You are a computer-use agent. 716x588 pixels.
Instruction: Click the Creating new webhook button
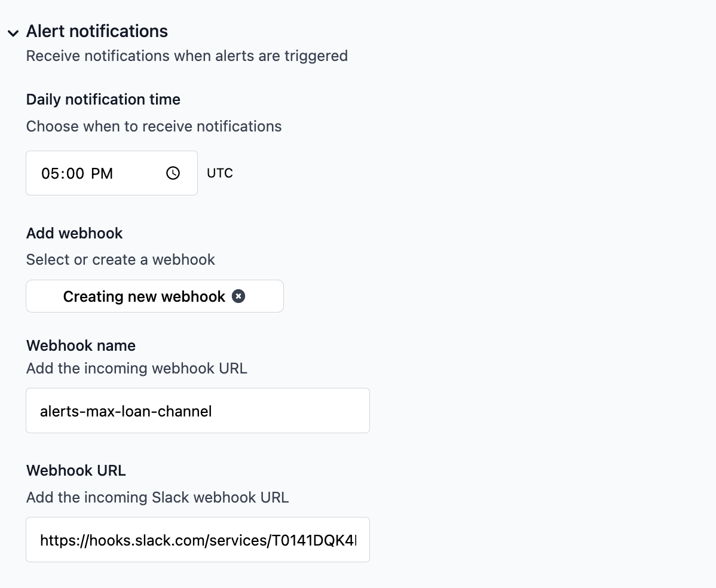point(144,296)
